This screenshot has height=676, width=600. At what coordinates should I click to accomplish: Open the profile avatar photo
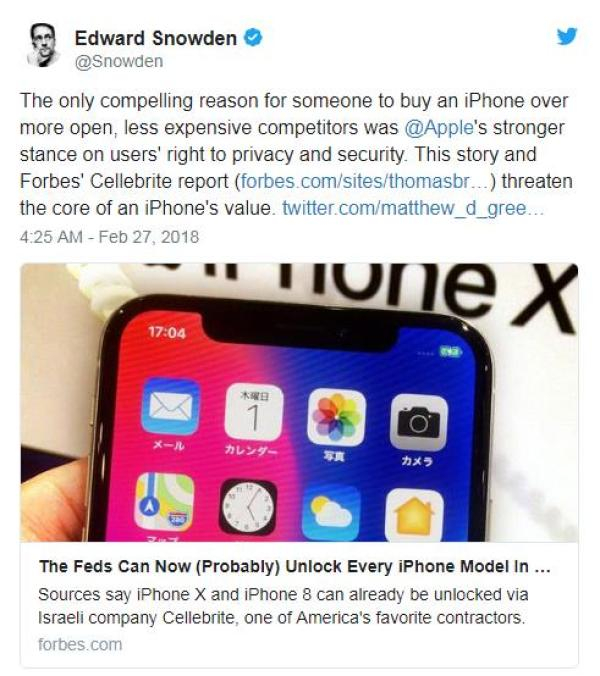pyautogui.click(x=42, y=45)
